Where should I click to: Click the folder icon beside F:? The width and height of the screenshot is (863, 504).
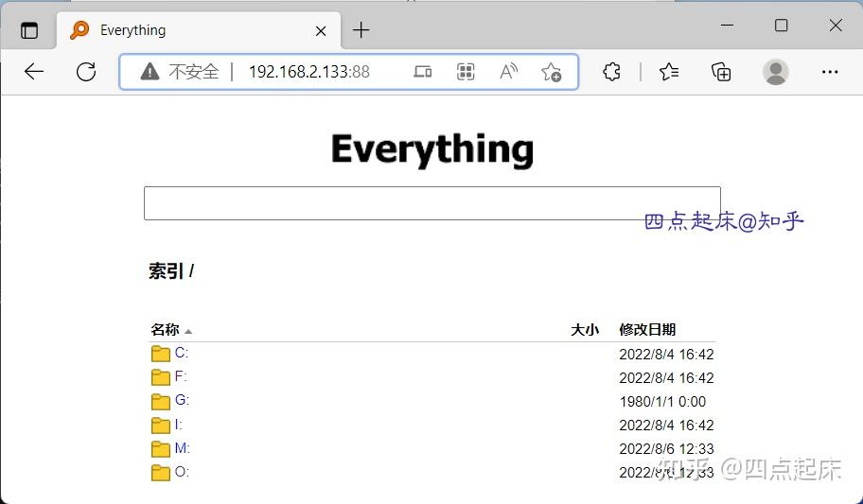click(x=160, y=377)
